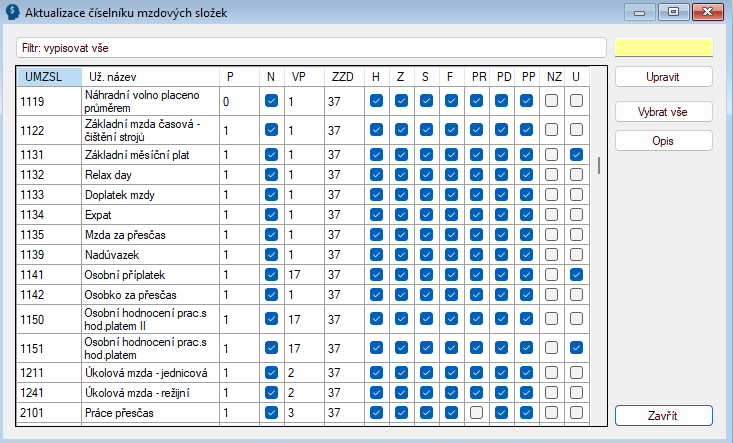Click the PR column header

click(477, 77)
